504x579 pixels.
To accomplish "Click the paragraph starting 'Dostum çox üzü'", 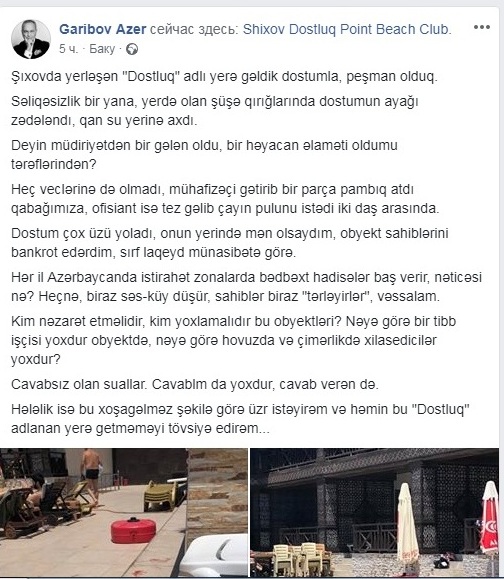I will [230, 243].
